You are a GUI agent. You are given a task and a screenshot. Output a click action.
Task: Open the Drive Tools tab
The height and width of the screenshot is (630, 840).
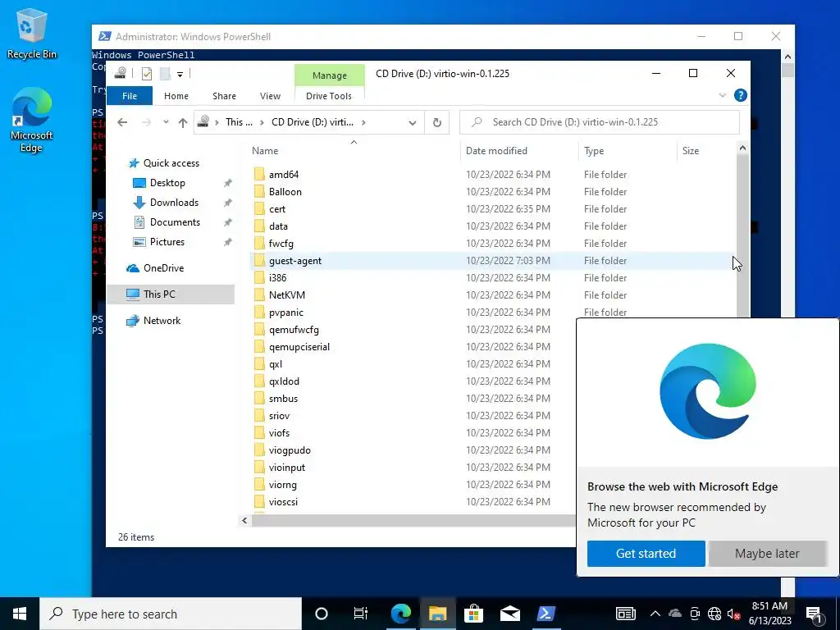click(x=329, y=96)
